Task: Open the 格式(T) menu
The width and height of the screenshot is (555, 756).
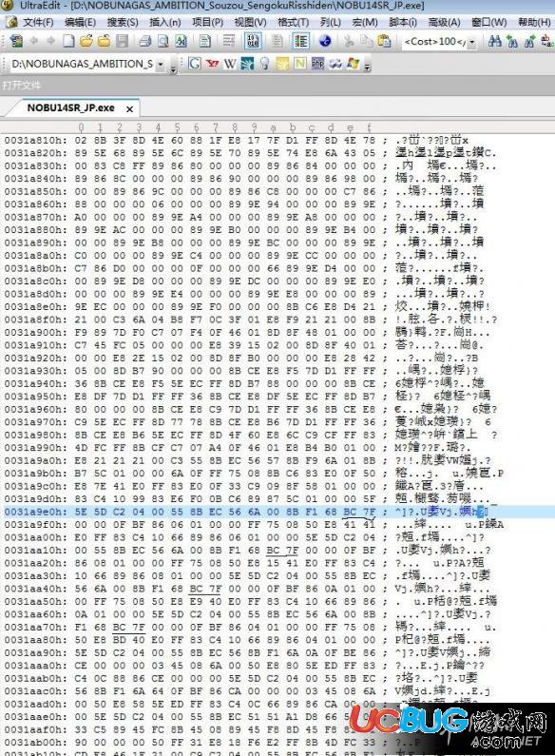Action: coord(293,22)
